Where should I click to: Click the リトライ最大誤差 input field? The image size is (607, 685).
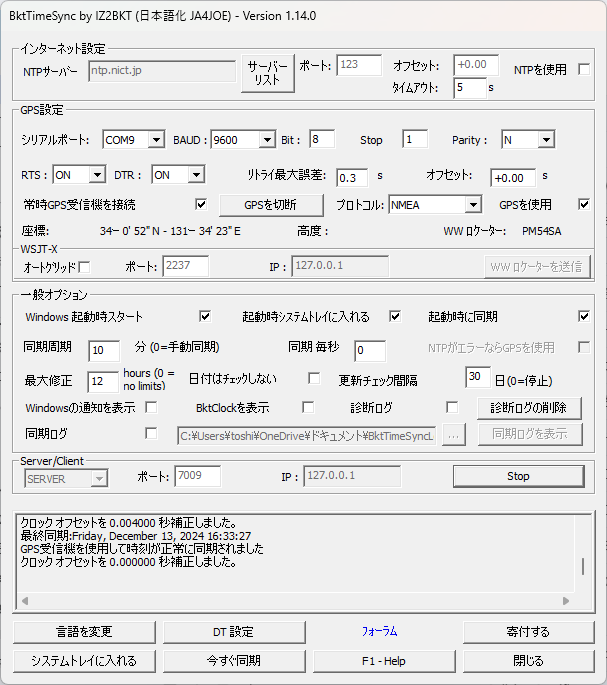click(352, 178)
